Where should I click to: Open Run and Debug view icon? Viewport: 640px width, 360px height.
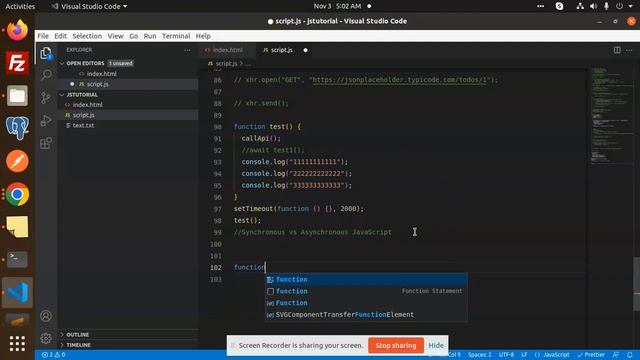click(x=46, y=120)
